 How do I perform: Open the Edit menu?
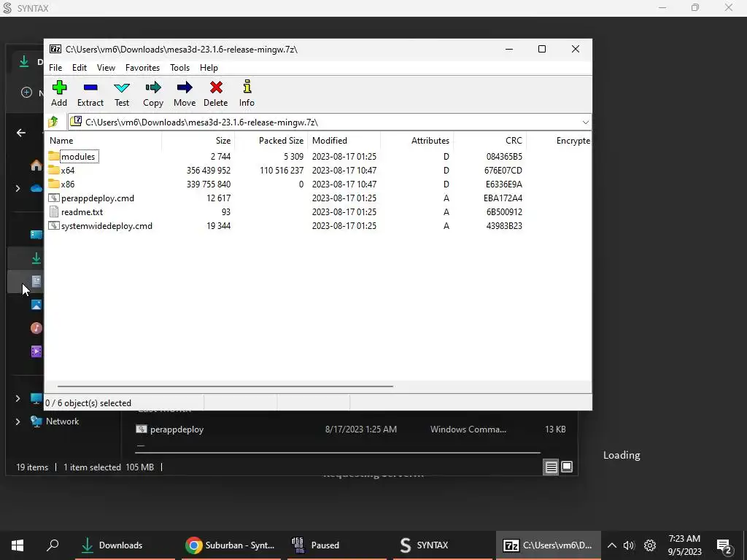pyautogui.click(x=80, y=68)
